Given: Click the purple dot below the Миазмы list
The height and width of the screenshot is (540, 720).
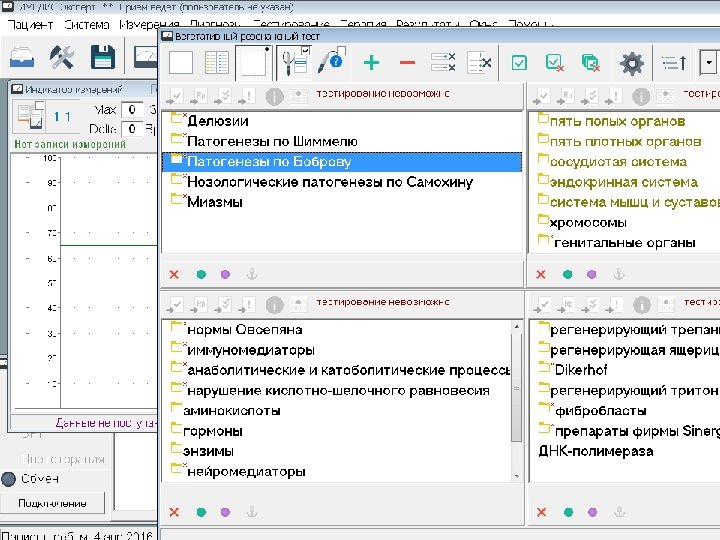Looking at the screenshot, I should 225,275.
